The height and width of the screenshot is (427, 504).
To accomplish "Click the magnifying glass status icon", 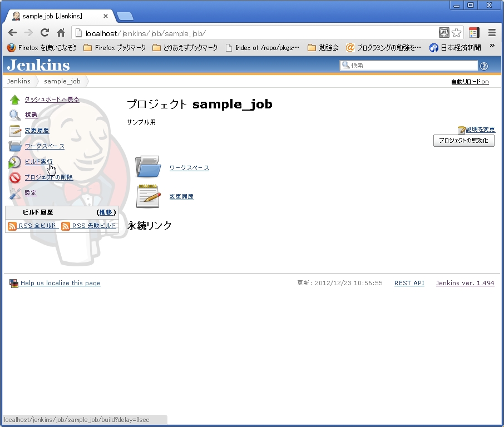I will tap(15, 115).
